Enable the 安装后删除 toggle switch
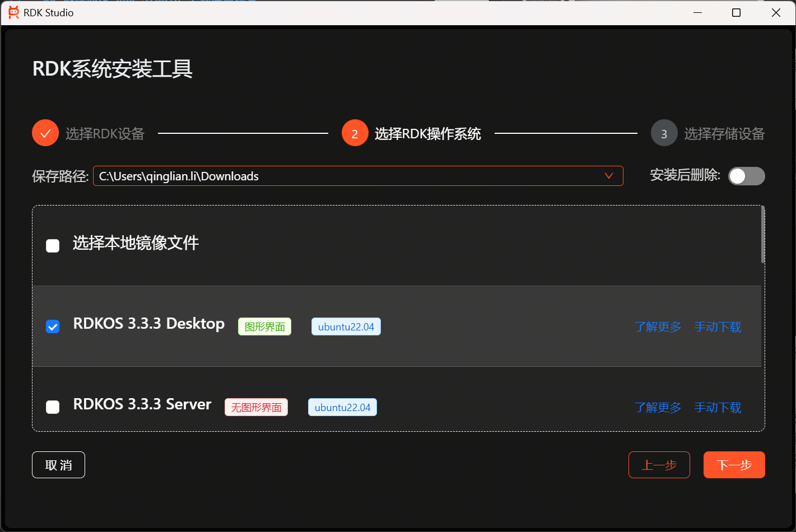The height and width of the screenshot is (532, 796). click(x=747, y=176)
